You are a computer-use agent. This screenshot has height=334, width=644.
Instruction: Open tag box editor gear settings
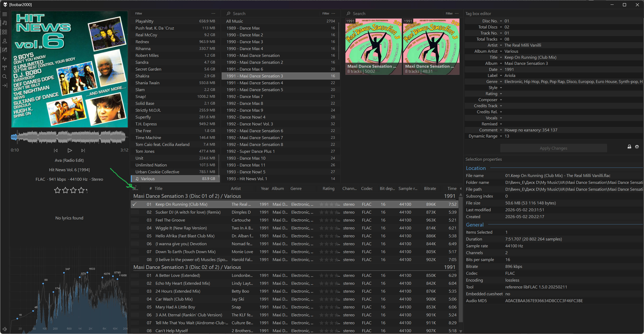637,147
